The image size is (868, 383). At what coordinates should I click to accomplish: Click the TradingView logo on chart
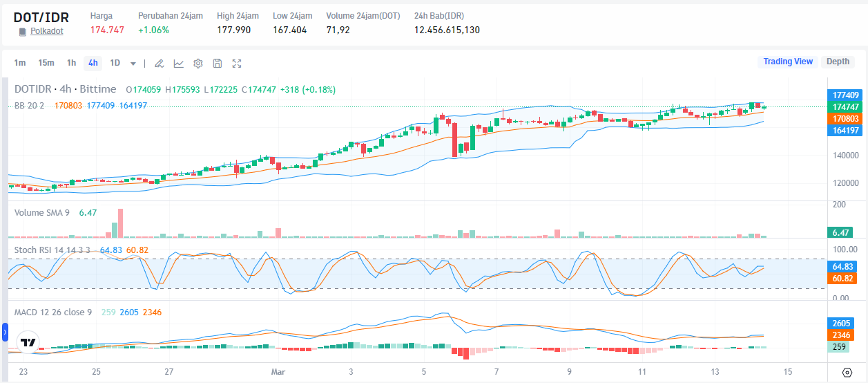click(x=28, y=343)
